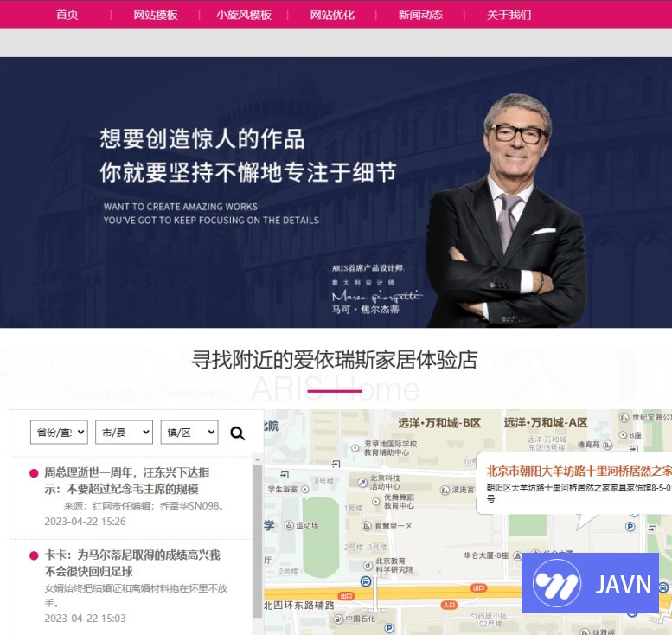Open the 省份/直 province dropdown
This screenshot has width=672, height=635.
(59, 433)
